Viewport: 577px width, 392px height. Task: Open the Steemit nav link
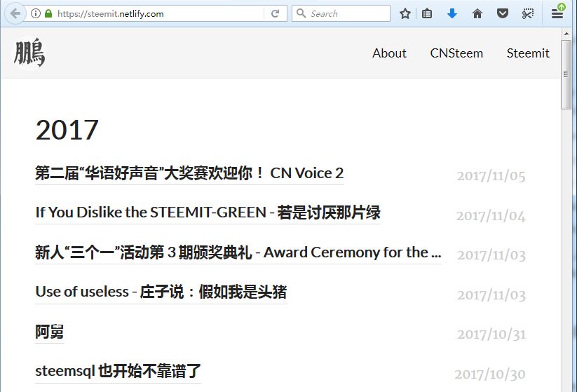(528, 53)
